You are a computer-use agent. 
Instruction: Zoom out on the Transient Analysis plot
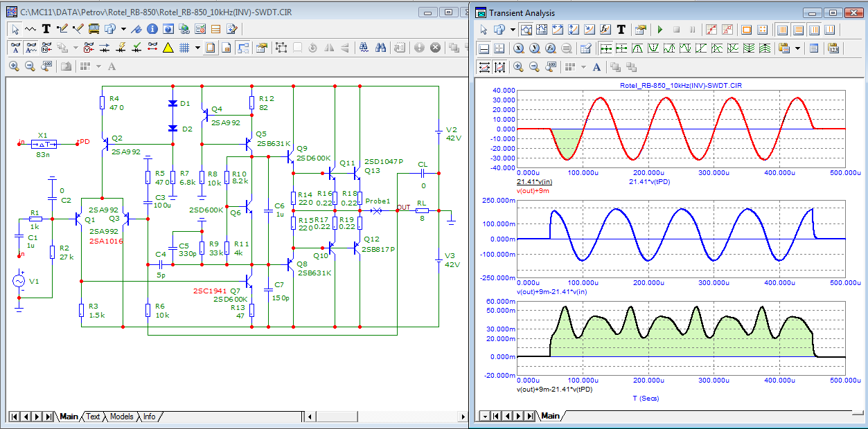pyautogui.click(x=534, y=67)
